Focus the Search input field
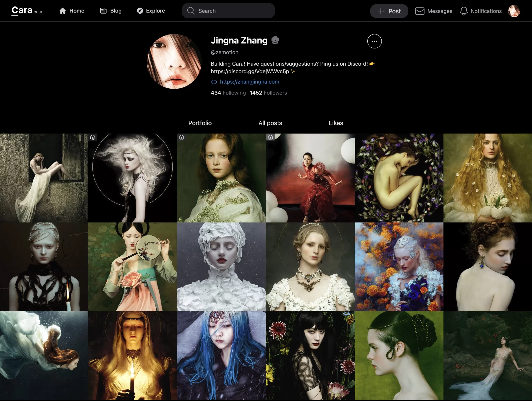 click(x=228, y=11)
